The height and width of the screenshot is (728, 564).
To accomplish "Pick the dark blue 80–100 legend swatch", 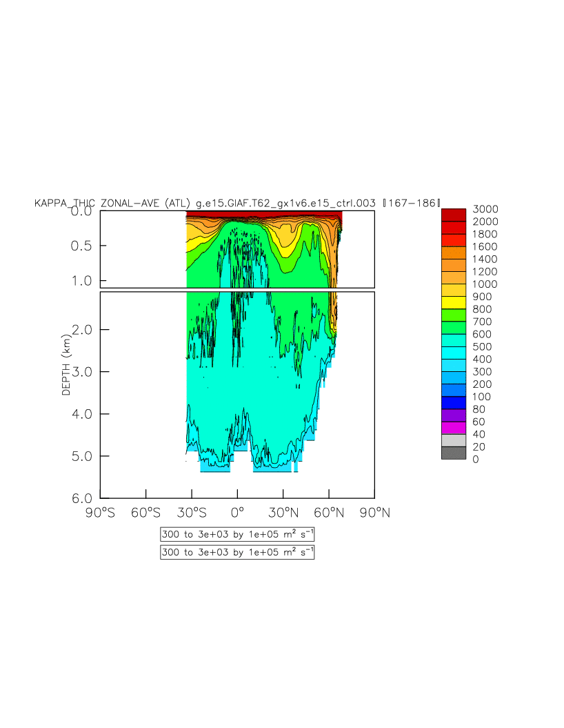I will point(454,403).
